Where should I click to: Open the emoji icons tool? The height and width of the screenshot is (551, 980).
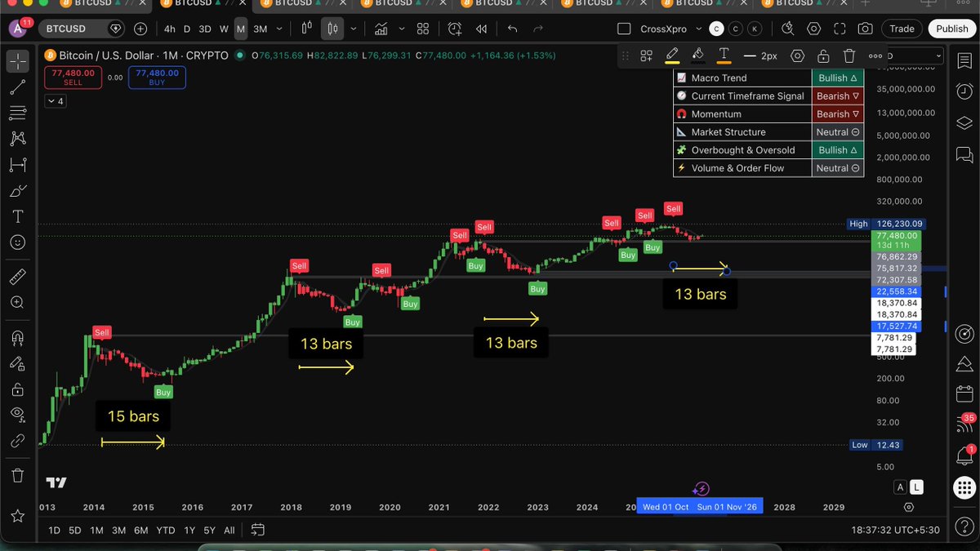(x=17, y=242)
